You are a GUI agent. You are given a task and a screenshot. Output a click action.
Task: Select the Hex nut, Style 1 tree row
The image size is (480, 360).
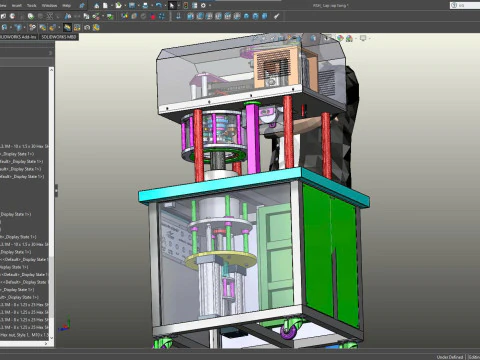pos(24,335)
